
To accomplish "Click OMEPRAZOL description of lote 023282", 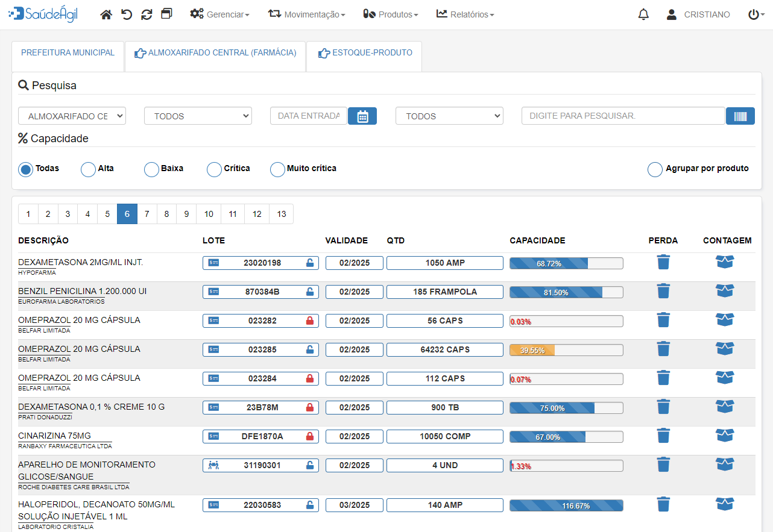I will click(79, 320).
